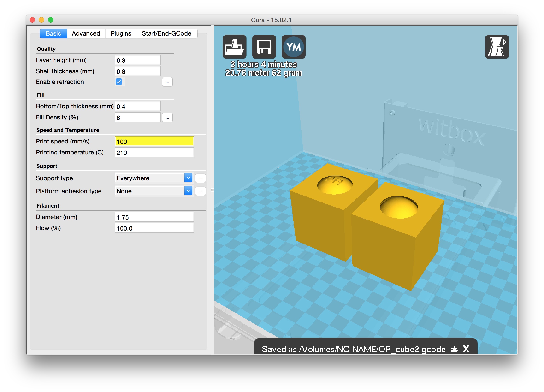Click the Load model icon
The width and height of the screenshot is (544, 392).
tap(234, 47)
